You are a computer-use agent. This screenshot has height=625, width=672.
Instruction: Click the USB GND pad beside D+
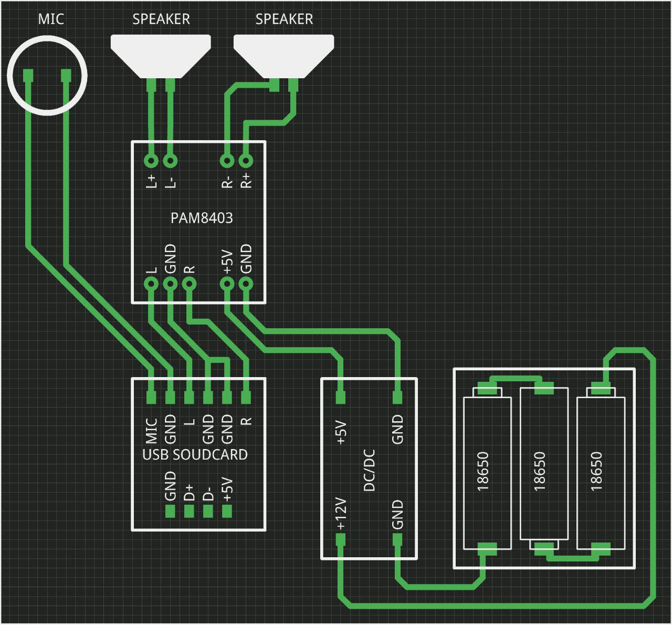click(x=170, y=511)
